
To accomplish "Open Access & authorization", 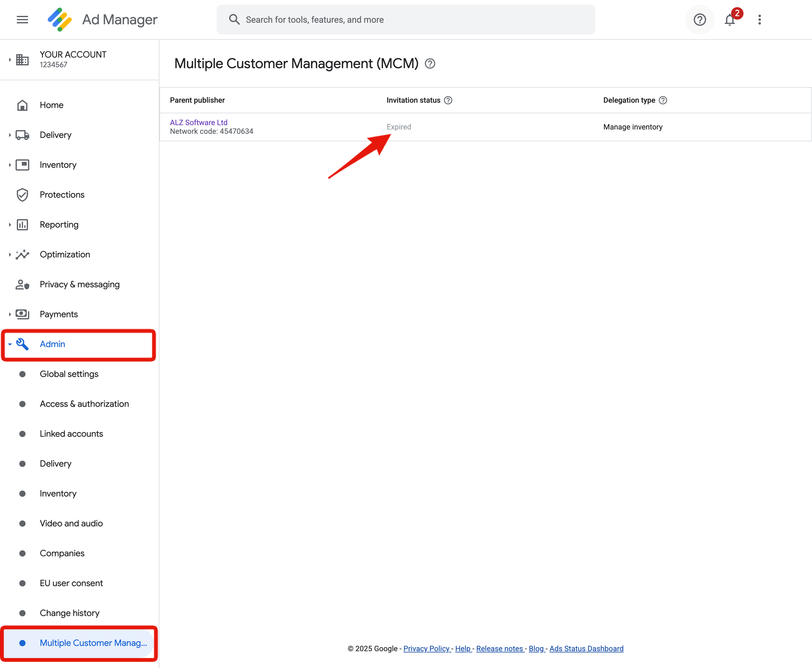I will 84,404.
